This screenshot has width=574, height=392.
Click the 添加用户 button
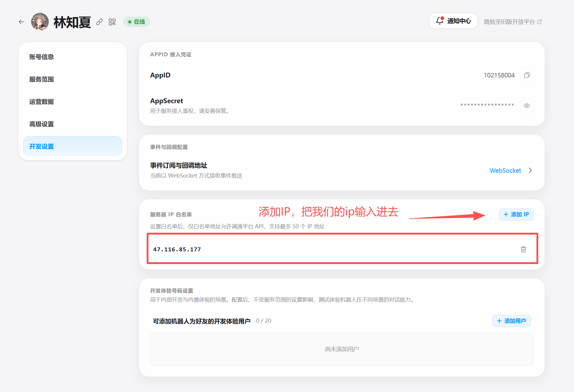(x=512, y=321)
